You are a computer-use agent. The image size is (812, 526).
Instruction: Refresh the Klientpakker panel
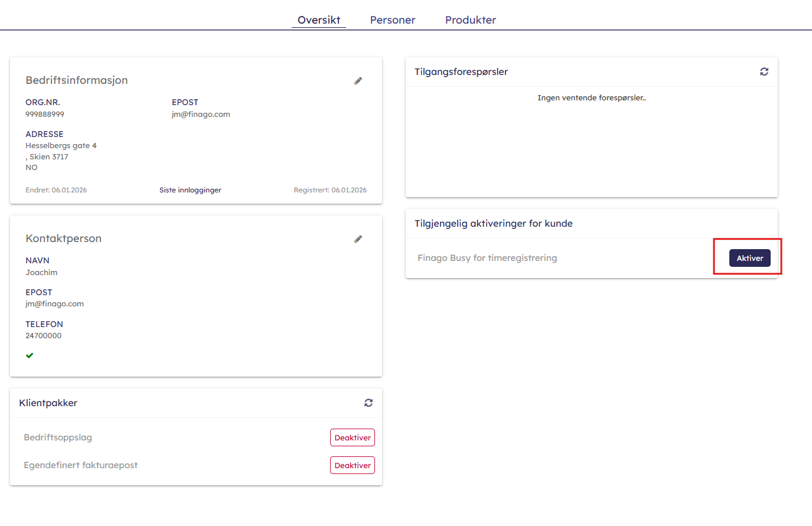[x=368, y=403]
